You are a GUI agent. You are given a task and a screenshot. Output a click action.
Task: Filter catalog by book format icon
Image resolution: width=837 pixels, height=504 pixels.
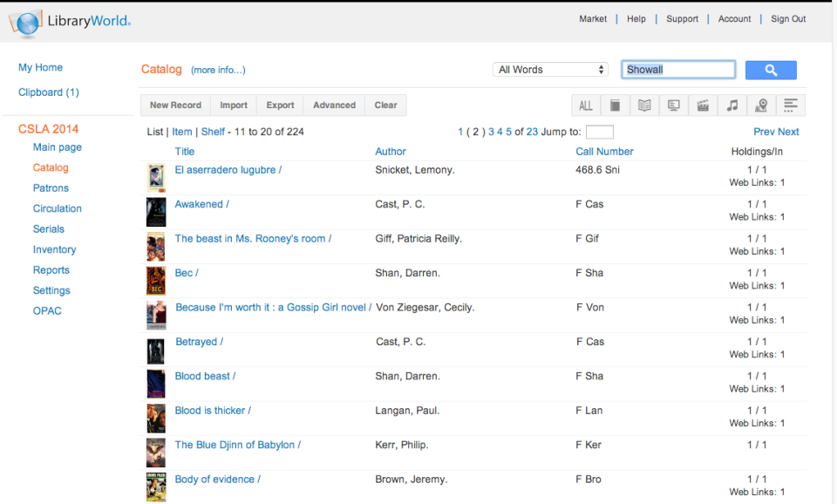pyautogui.click(x=616, y=105)
